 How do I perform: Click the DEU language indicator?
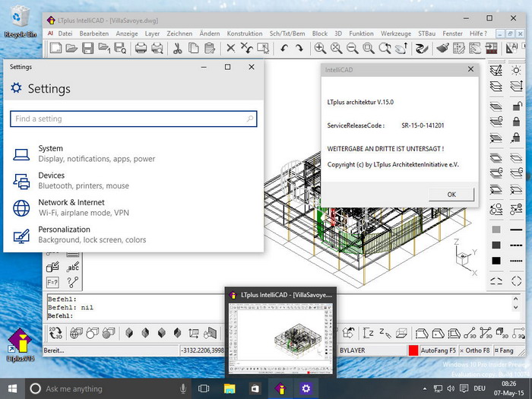tap(480, 388)
